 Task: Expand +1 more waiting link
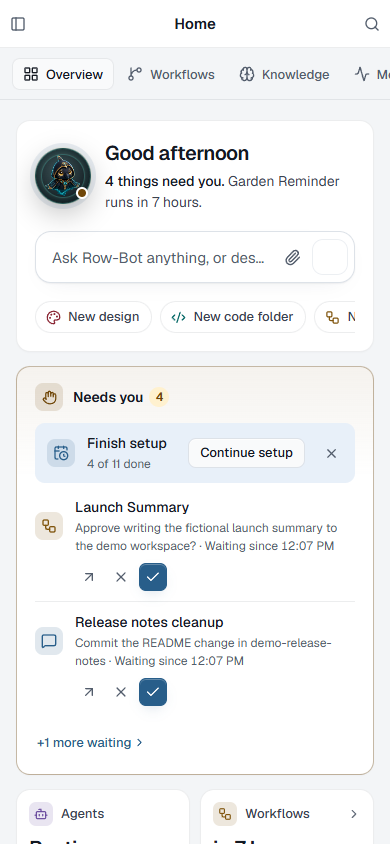click(x=90, y=743)
